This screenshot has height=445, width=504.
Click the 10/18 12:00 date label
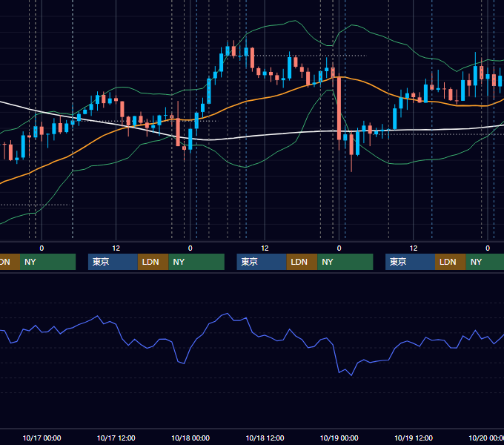[x=265, y=438]
